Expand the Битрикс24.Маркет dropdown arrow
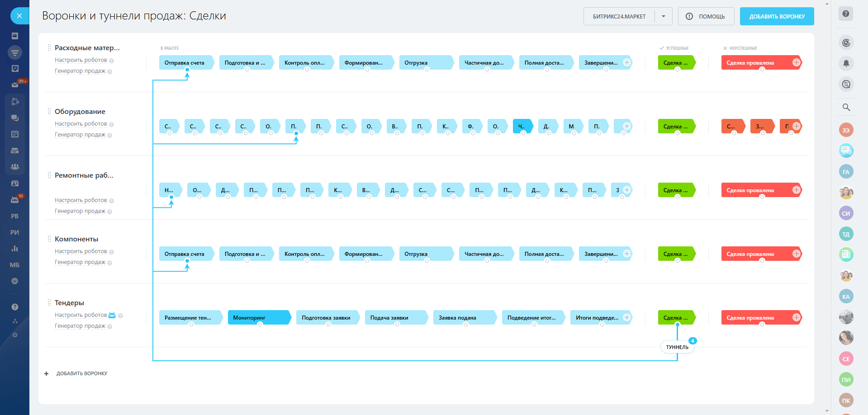Viewport: 868px width, 415px height. (664, 16)
